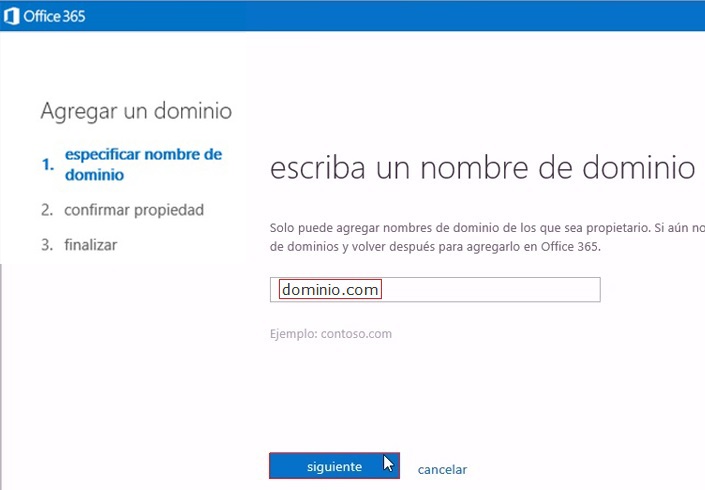Click step number 2 in wizard list
The image size is (705, 490).
[x=47, y=210]
